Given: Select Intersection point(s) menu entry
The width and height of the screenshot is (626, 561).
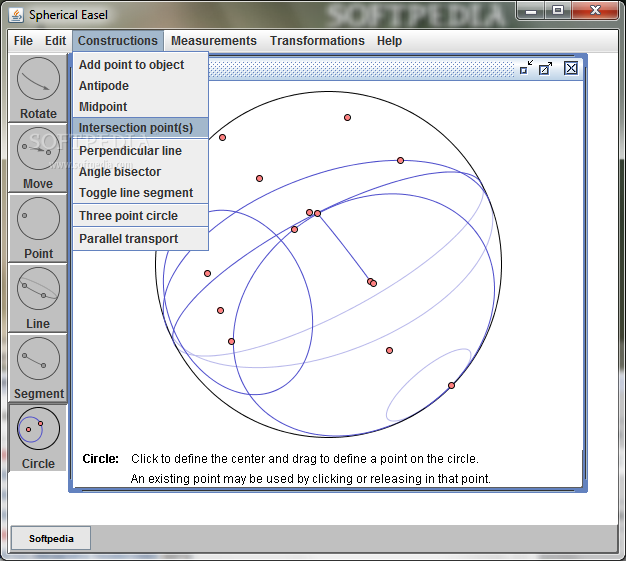Looking at the screenshot, I should point(141,128).
